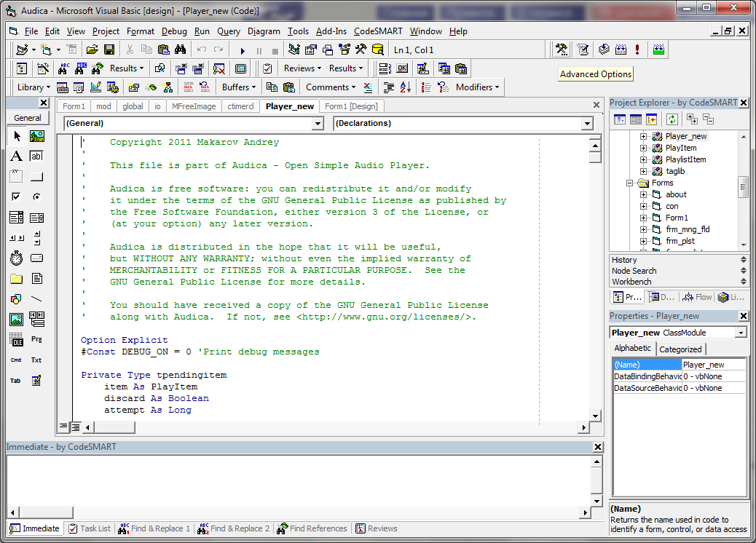Open the Add-Ins menu

[331, 31]
